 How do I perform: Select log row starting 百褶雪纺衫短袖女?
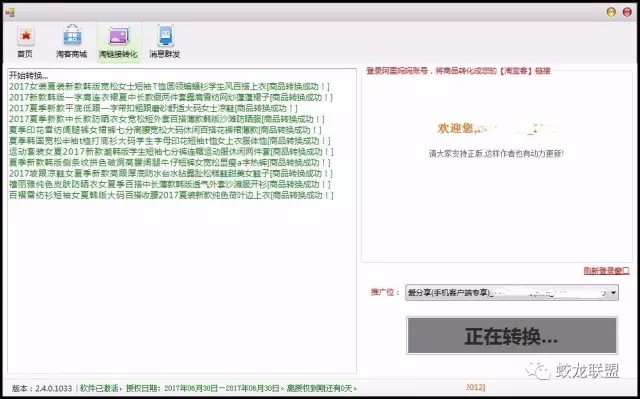click(x=171, y=195)
